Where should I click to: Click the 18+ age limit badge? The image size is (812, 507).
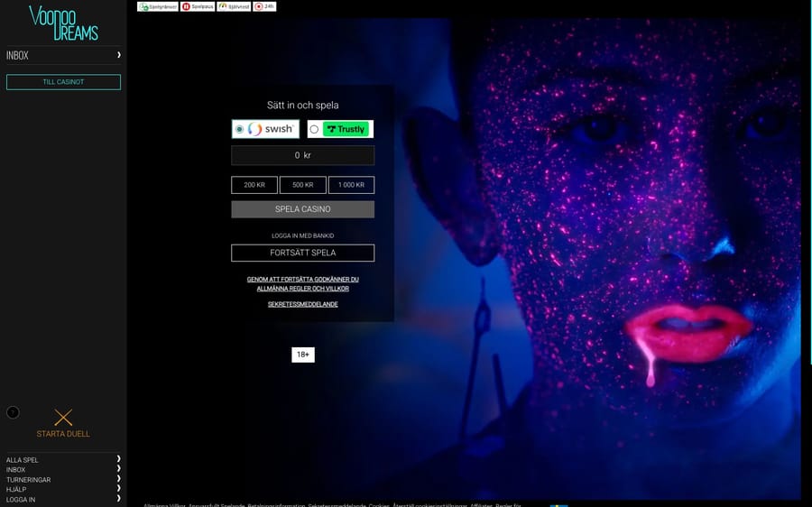[x=303, y=355]
